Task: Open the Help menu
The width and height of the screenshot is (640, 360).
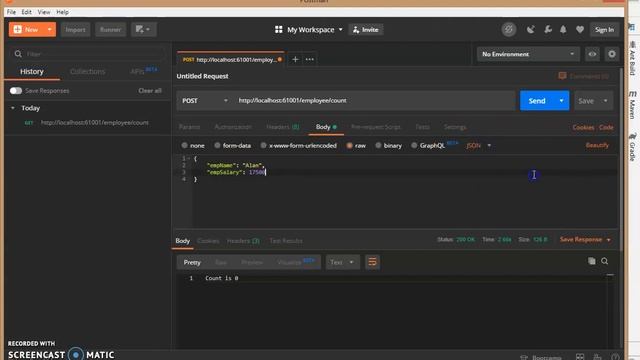Action: (x=62, y=12)
